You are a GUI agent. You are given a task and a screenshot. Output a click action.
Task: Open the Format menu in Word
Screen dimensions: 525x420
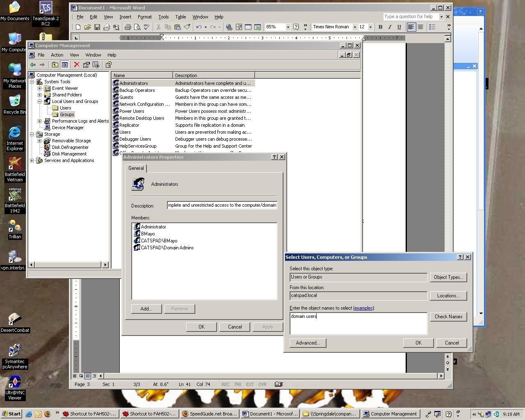(144, 17)
